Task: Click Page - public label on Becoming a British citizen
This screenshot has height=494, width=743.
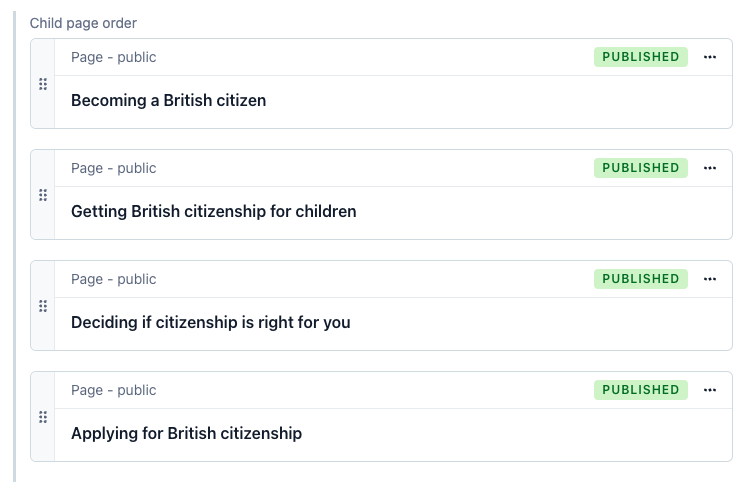Action: [x=113, y=57]
